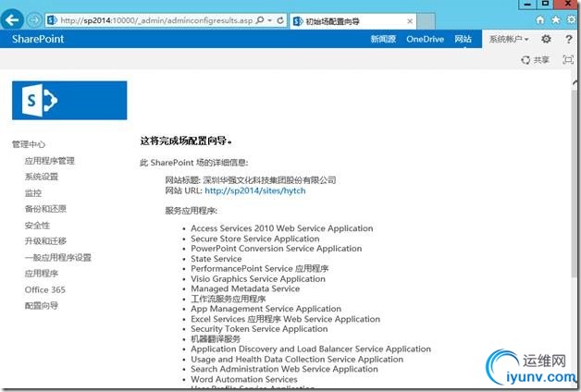Open Office 365 in left navigation
581x392 pixels.
44,289
